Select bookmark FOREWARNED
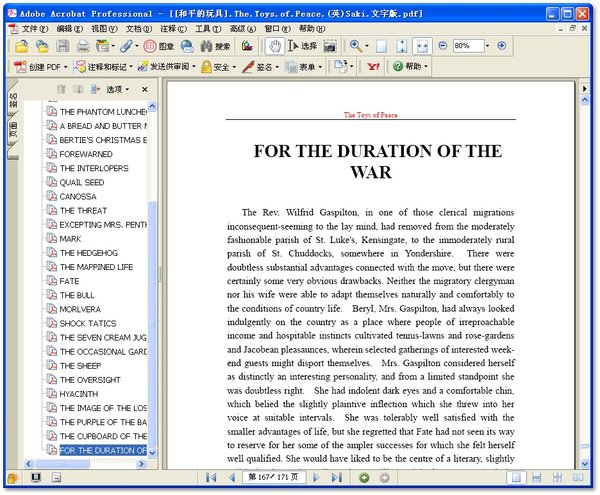 pyautogui.click(x=86, y=154)
